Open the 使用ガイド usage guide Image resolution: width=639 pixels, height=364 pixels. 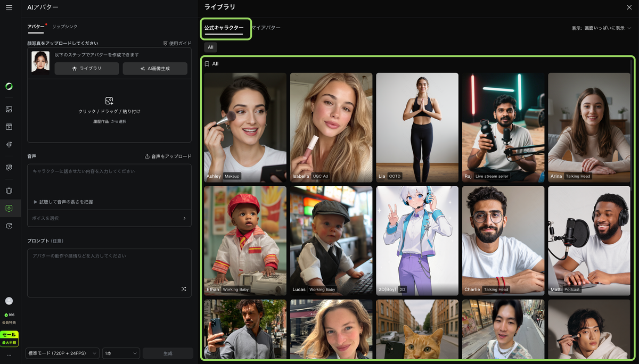coord(177,44)
